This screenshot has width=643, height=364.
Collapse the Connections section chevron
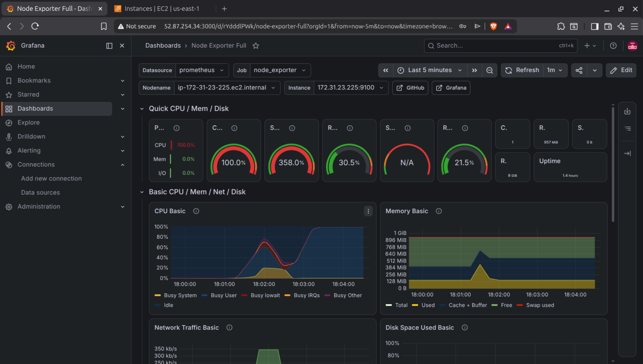[x=123, y=165]
